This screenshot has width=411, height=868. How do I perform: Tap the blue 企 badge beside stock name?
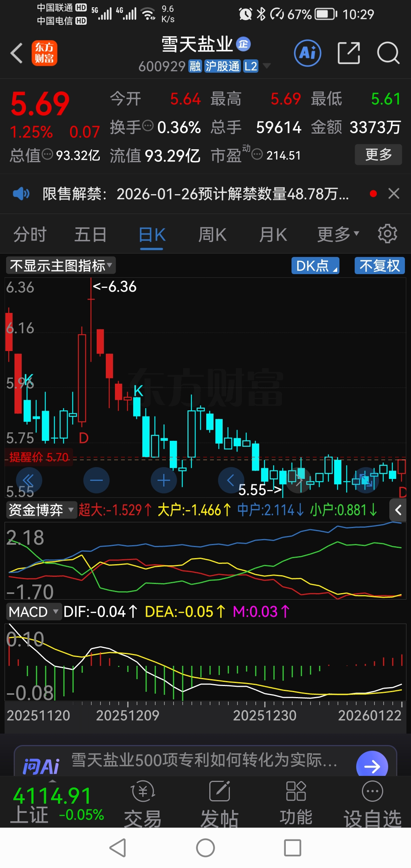coord(243,44)
